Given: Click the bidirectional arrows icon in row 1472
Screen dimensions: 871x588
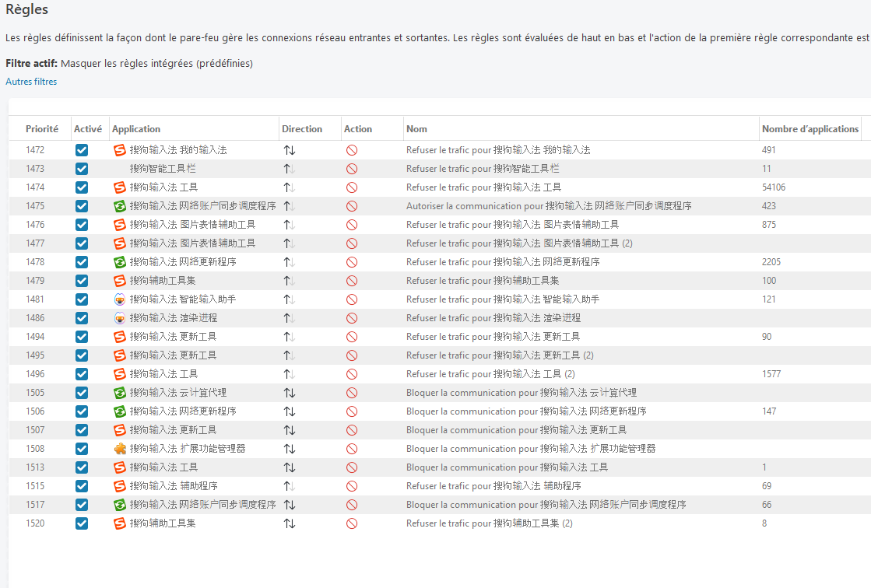Looking at the screenshot, I should (290, 150).
